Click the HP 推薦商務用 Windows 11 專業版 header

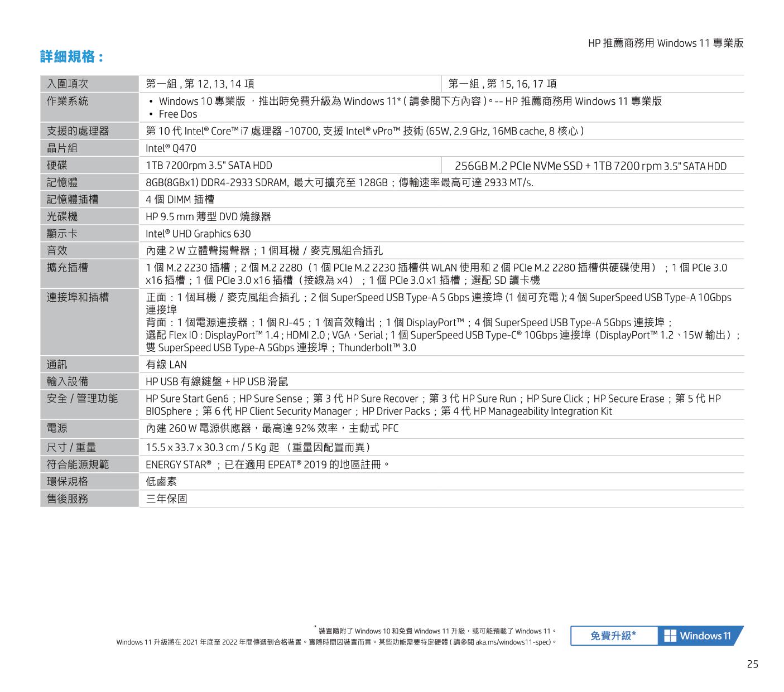click(665, 43)
